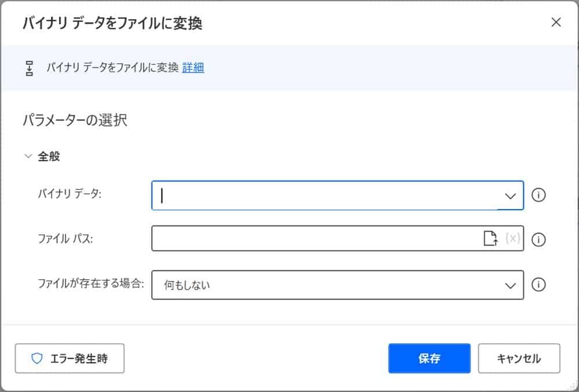This screenshot has width=579, height=392.
Task: Click the 保存 button
Action: coord(430,358)
